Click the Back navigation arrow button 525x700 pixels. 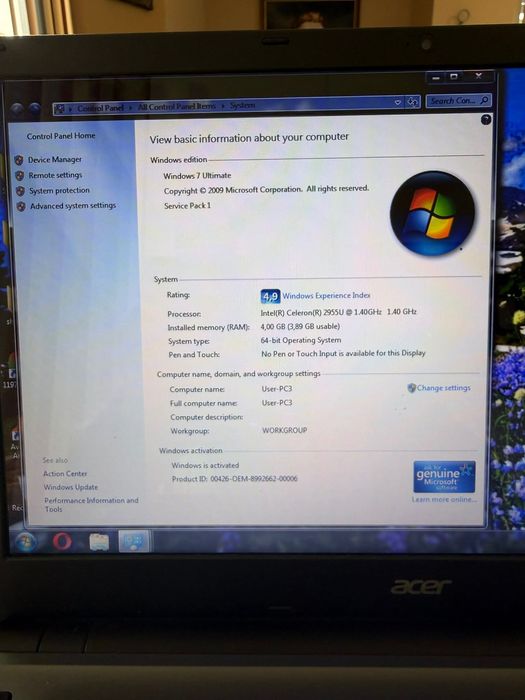pyautogui.click(x=17, y=109)
